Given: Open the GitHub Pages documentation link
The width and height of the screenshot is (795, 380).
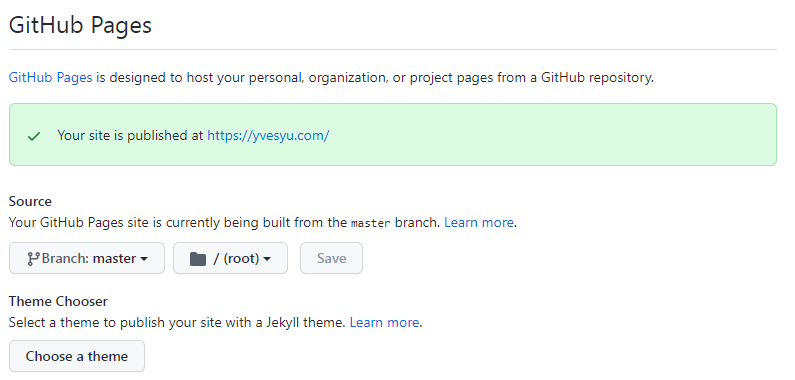Looking at the screenshot, I should [x=50, y=78].
